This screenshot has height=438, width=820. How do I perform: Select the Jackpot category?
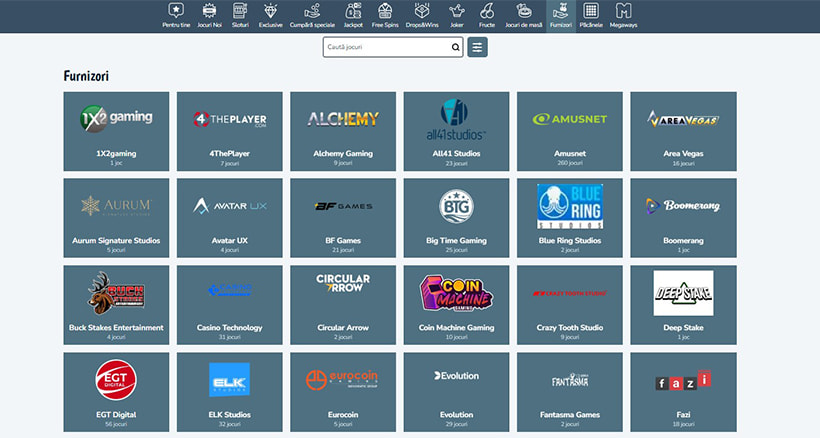353,16
